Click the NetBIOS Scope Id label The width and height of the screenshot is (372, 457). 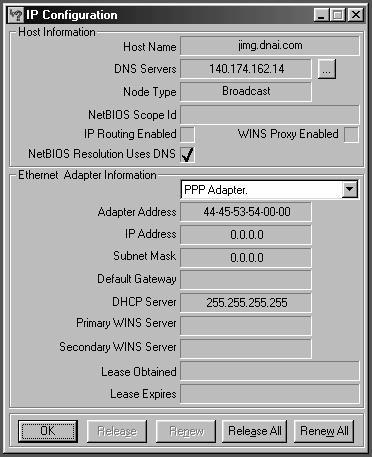[x=132, y=115]
